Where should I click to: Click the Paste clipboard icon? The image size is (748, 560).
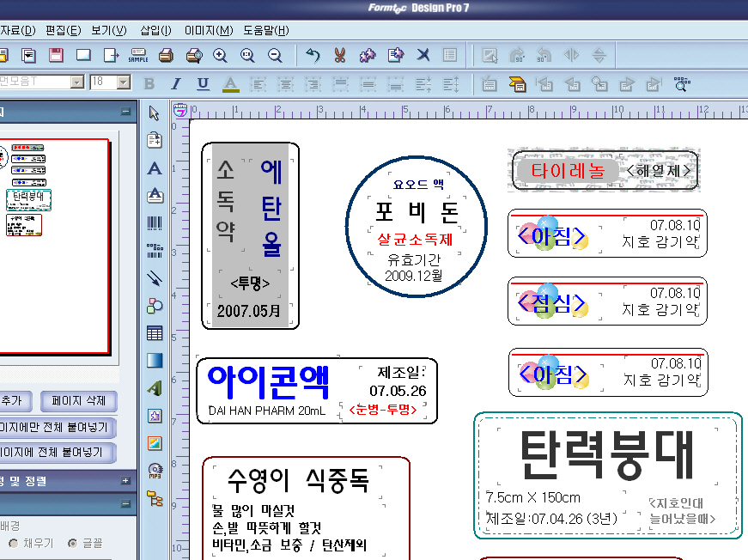click(x=395, y=55)
